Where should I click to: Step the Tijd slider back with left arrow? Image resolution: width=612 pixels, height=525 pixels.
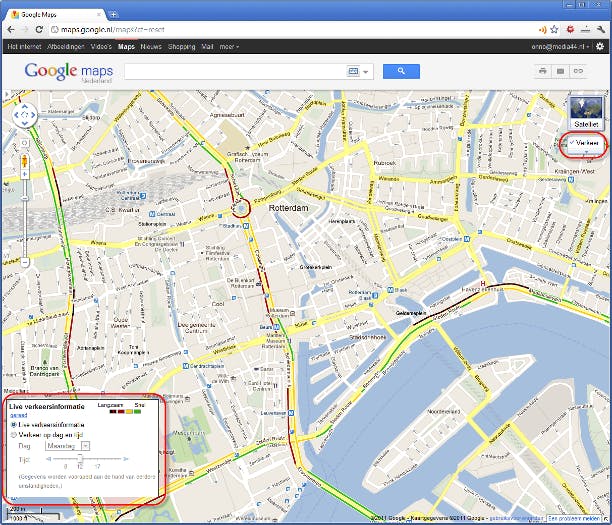pyautogui.click(x=48, y=459)
